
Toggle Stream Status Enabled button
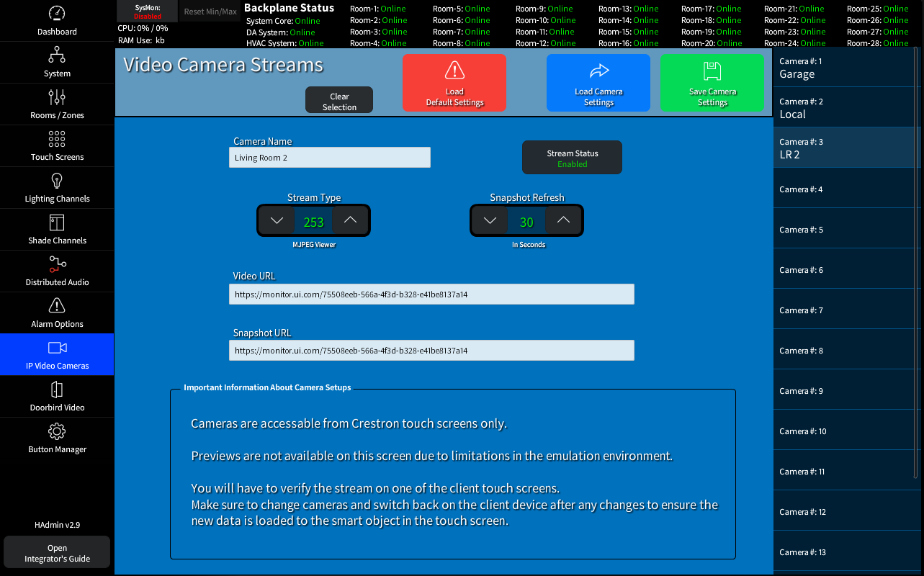(x=572, y=158)
